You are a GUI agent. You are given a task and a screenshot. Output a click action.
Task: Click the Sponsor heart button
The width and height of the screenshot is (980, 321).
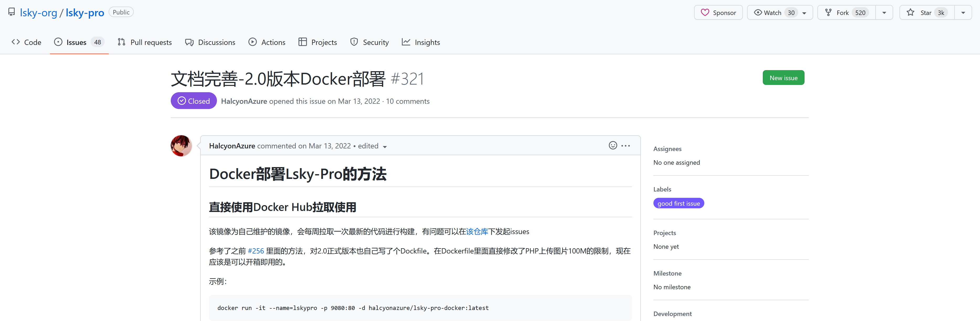pos(718,13)
